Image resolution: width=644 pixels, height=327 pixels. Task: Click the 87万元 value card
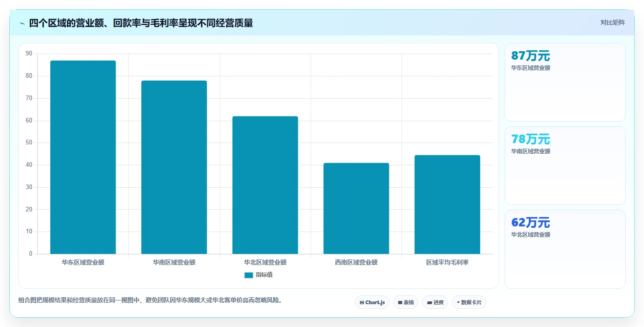click(565, 82)
